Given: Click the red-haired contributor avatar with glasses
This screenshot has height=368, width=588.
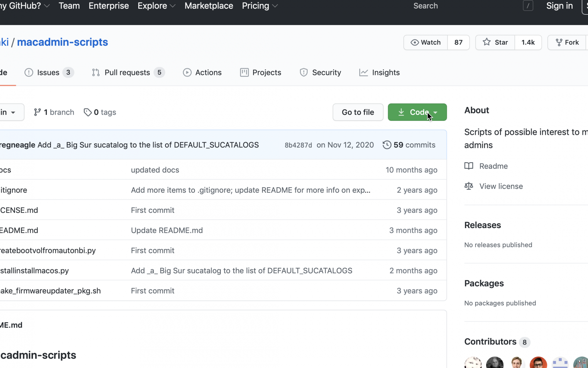Looking at the screenshot, I should coord(538,363).
